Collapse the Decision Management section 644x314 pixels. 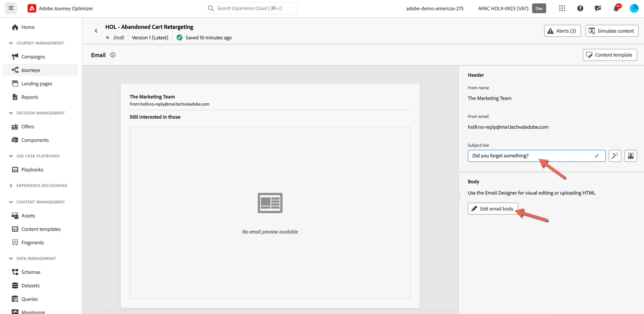pyautogui.click(x=11, y=113)
